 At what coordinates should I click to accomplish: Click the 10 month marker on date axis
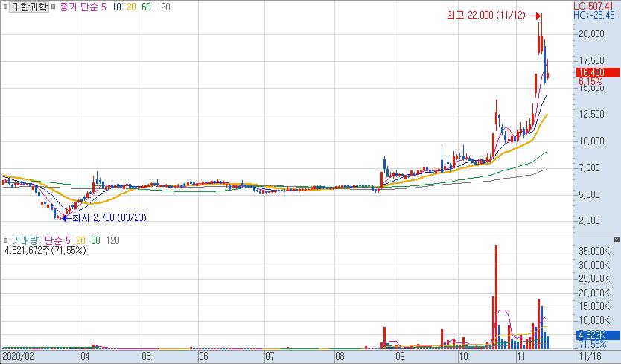pyautogui.click(x=463, y=356)
